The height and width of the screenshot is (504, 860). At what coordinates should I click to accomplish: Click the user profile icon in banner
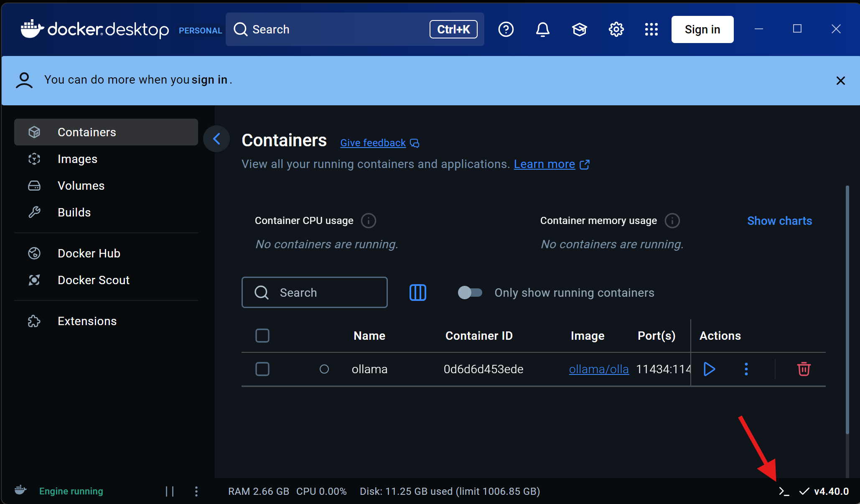pos(24,80)
